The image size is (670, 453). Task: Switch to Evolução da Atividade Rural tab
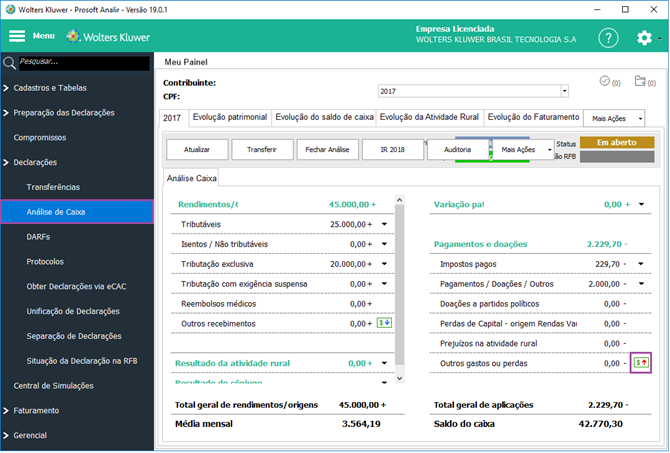tap(429, 117)
